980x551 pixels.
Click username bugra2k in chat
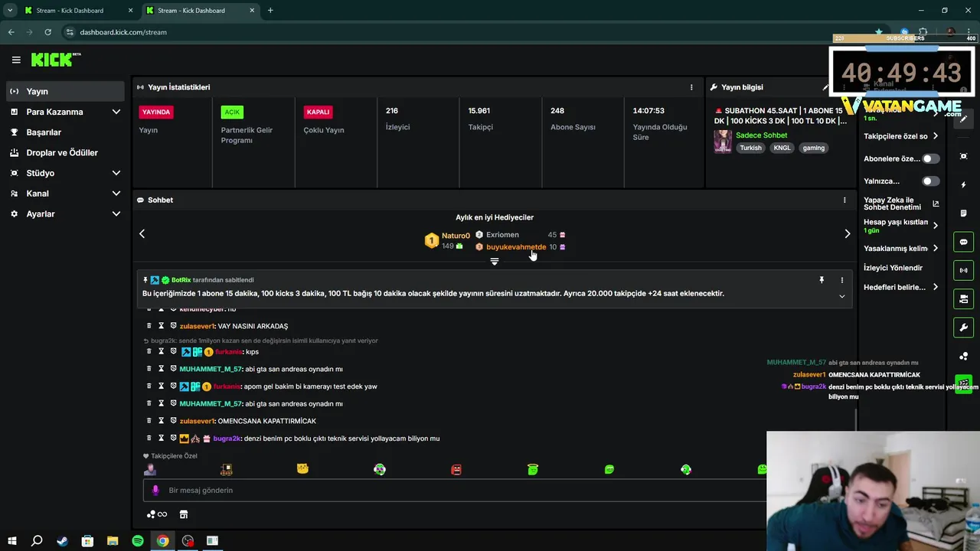tap(227, 439)
